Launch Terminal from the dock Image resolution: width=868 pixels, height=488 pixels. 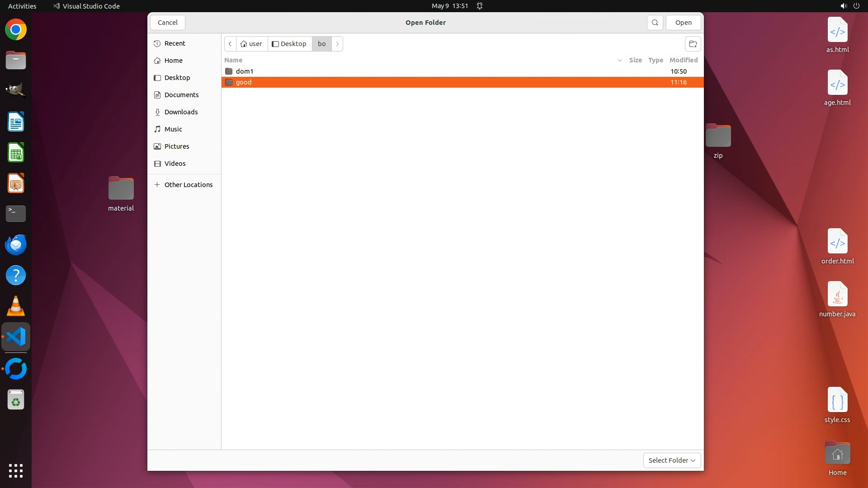click(16, 213)
